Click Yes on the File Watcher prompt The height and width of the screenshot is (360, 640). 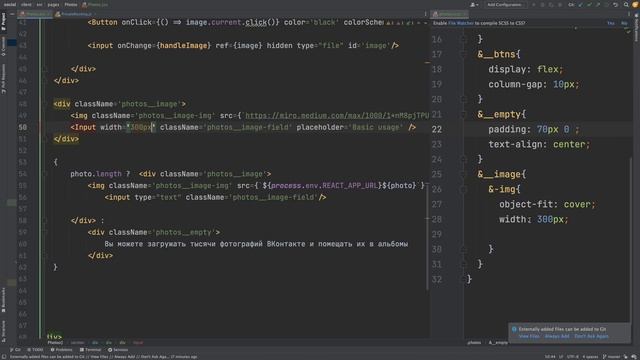pos(611,23)
